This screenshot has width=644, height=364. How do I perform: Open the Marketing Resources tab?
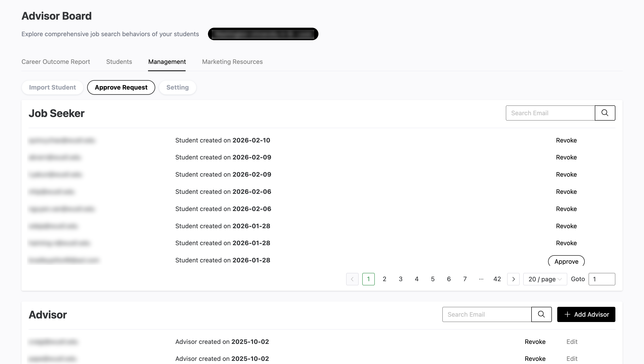pyautogui.click(x=232, y=62)
